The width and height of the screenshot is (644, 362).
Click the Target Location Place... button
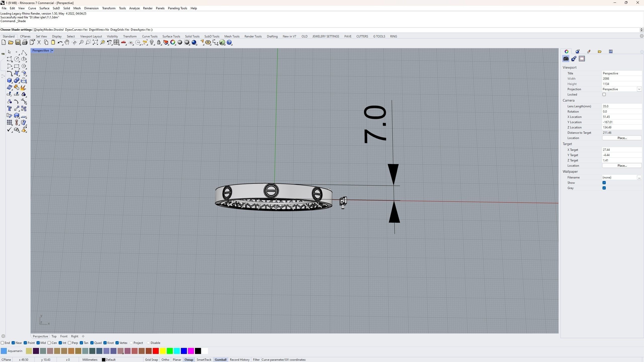[622, 166]
